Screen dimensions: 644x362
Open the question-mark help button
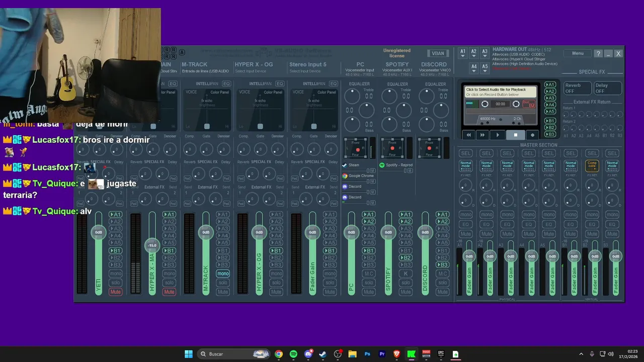tap(598, 53)
